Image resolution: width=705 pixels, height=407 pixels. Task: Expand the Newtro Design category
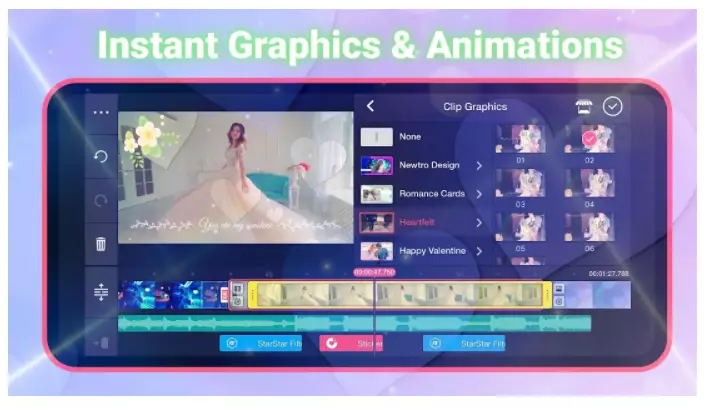coord(479,165)
